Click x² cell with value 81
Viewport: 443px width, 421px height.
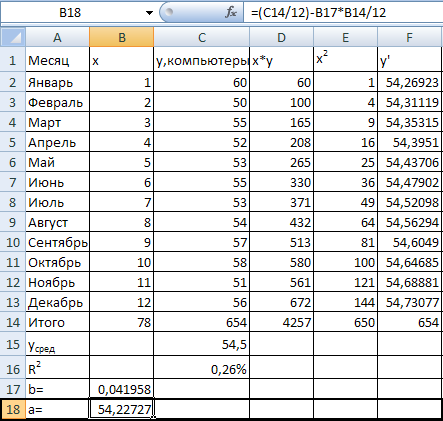[346, 242]
